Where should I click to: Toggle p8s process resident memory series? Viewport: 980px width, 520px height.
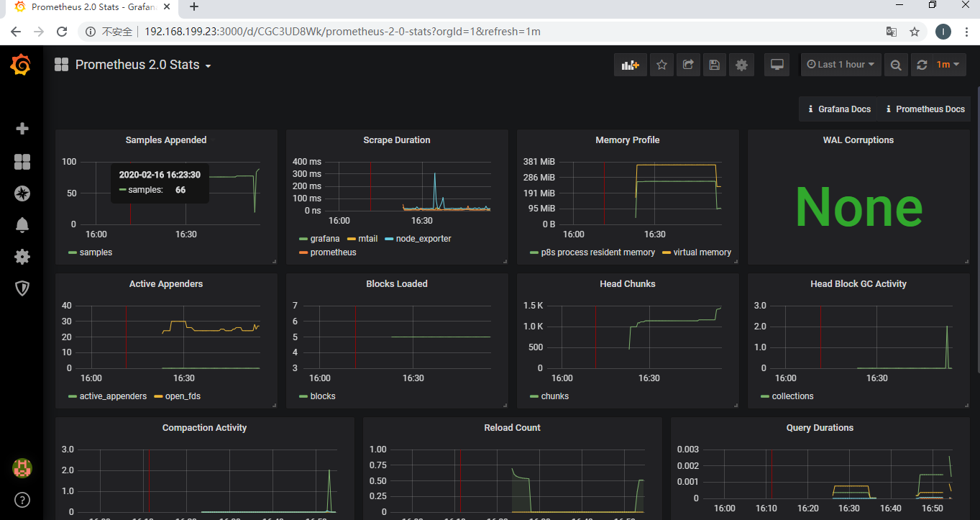(597, 252)
